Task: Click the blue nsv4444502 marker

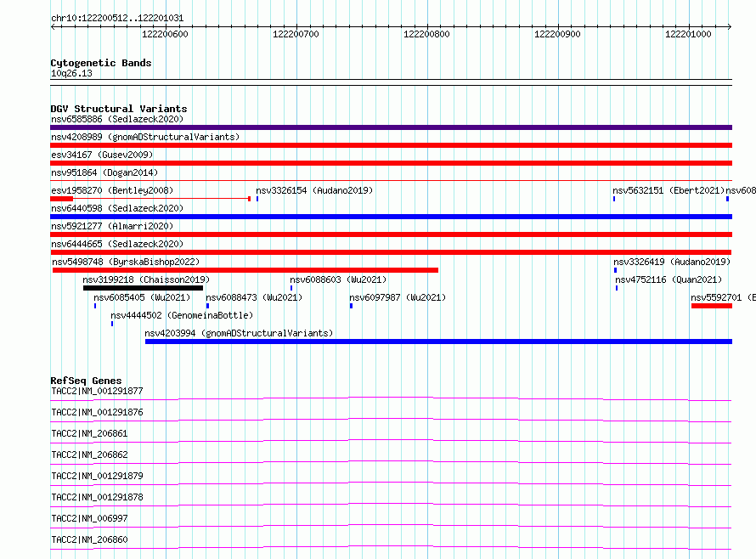Action: [x=112, y=324]
